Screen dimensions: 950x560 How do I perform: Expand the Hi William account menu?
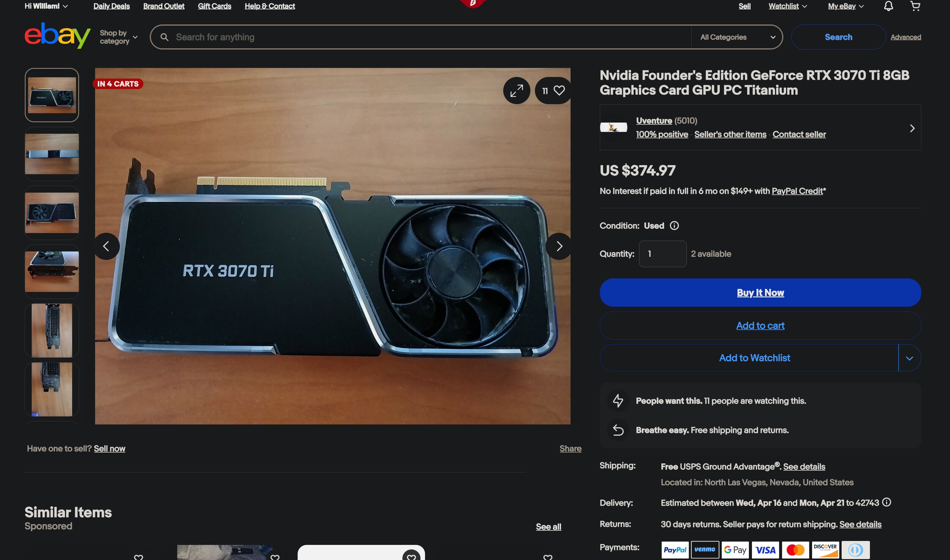tap(46, 6)
